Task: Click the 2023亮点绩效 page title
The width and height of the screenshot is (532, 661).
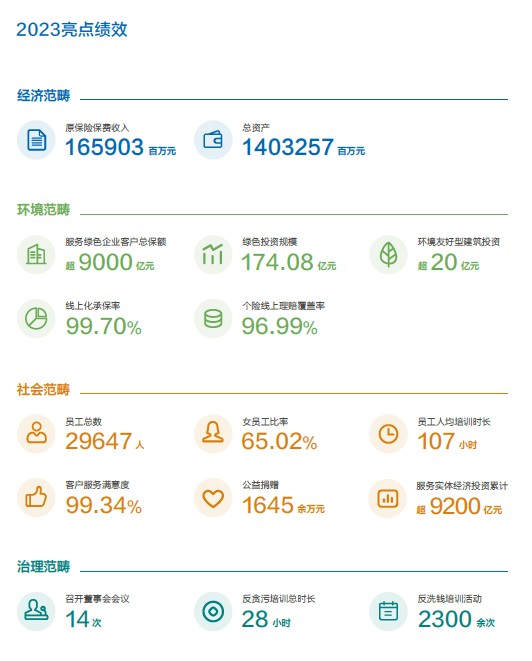Action: (72, 30)
